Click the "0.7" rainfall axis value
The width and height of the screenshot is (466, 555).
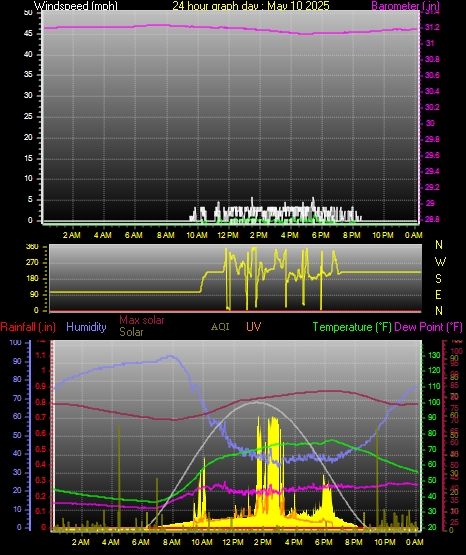pos(41,417)
